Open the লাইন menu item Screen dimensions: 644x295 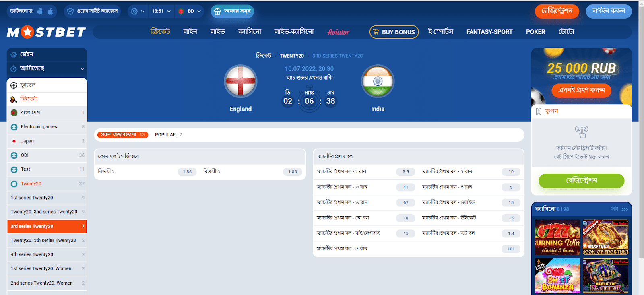pos(190,32)
